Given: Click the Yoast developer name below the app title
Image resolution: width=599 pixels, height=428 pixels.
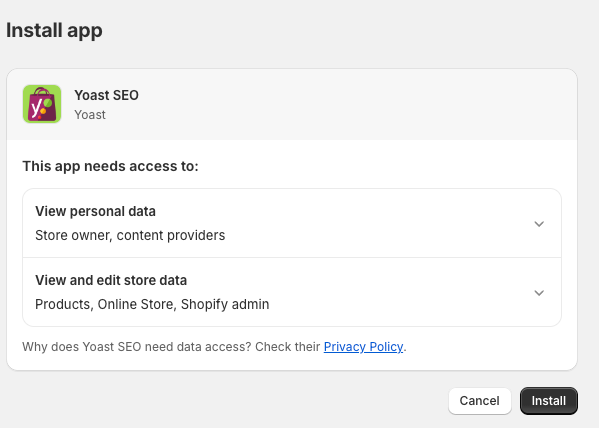Looking at the screenshot, I should click(x=90, y=115).
